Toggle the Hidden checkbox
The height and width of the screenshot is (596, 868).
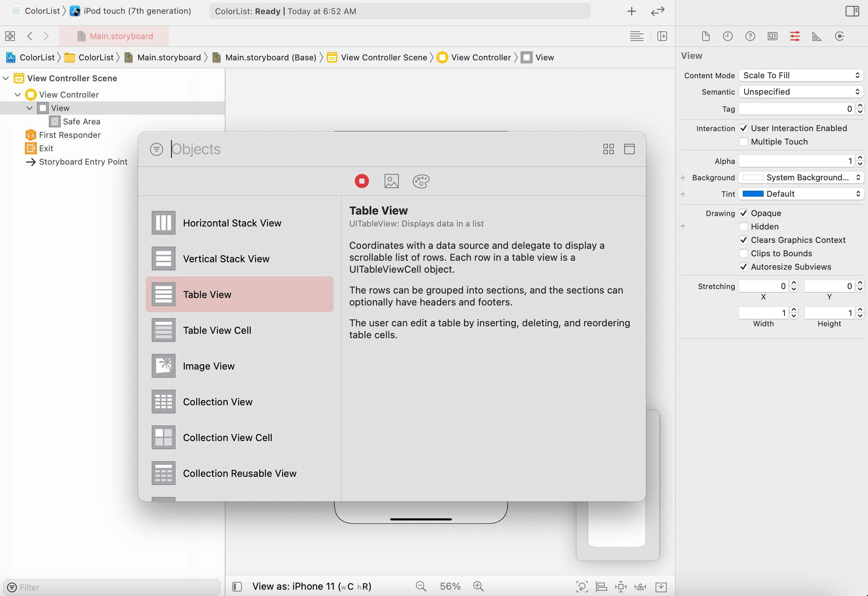[744, 227]
